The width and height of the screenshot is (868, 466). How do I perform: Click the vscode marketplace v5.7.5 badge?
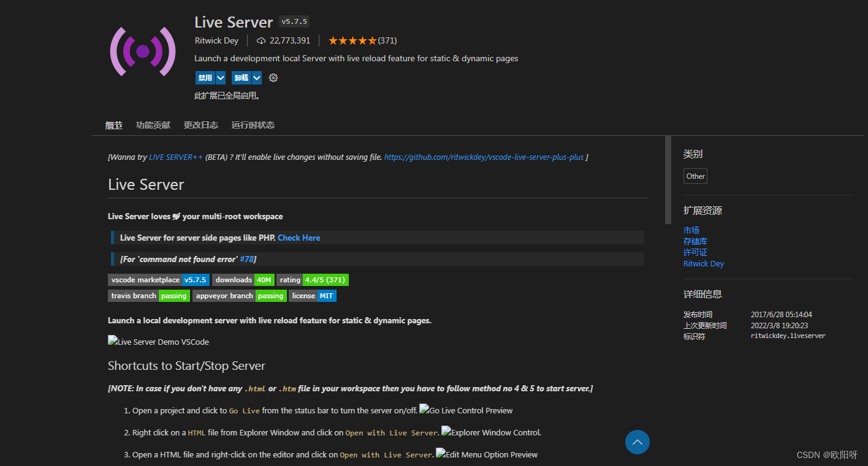click(x=159, y=280)
